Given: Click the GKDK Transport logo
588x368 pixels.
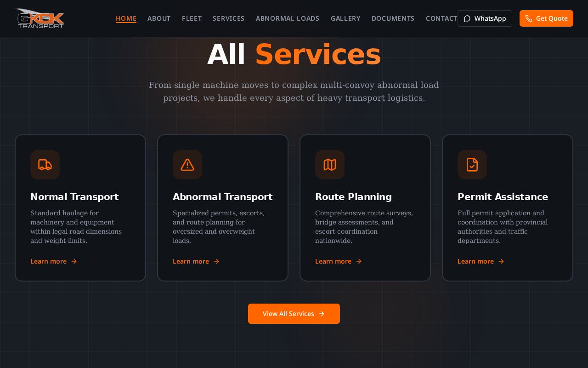Looking at the screenshot, I should 40,18.
